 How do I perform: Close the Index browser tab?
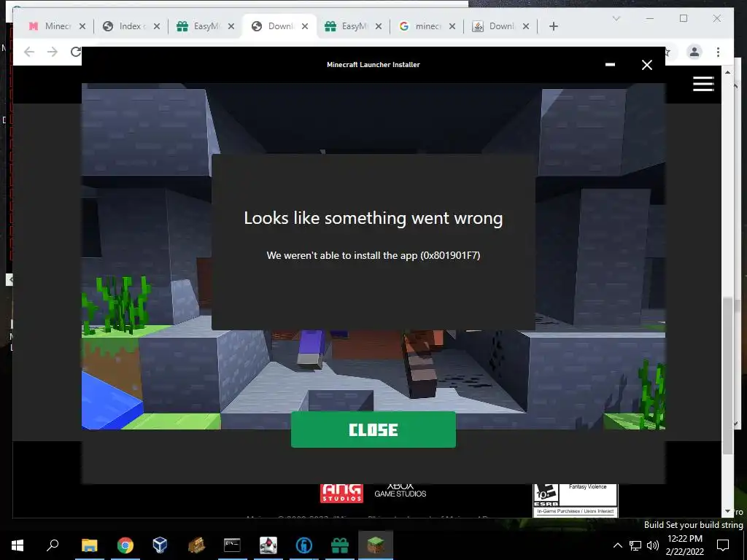157,26
